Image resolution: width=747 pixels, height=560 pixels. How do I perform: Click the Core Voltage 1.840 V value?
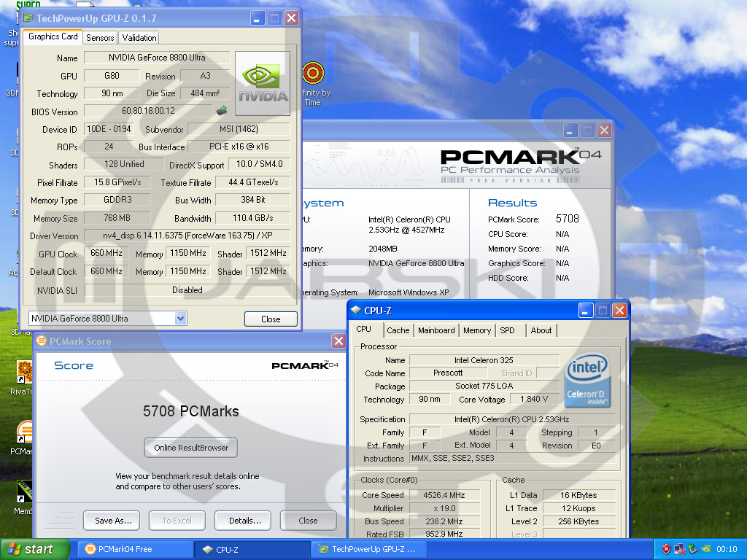[x=534, y=399]
